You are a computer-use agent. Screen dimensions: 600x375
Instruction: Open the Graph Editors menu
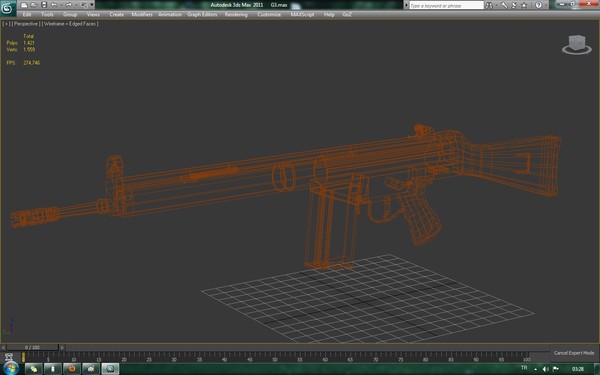(x=202, y=15)
